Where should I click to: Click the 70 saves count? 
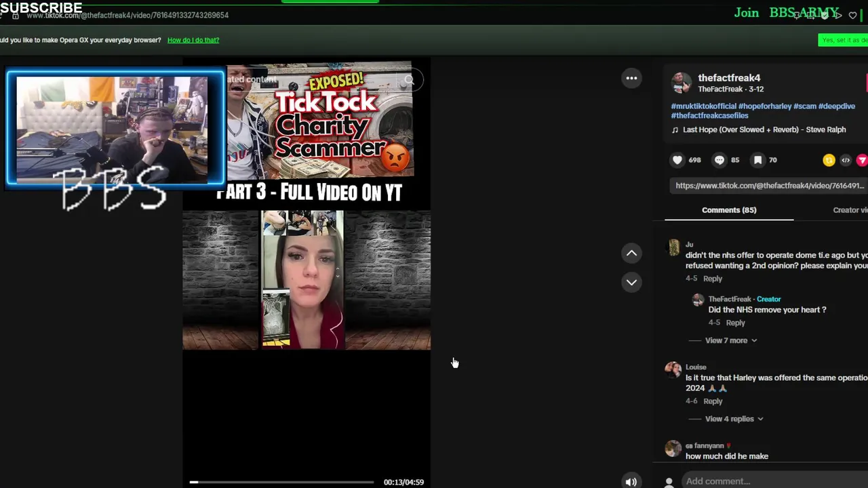(772, 160)
